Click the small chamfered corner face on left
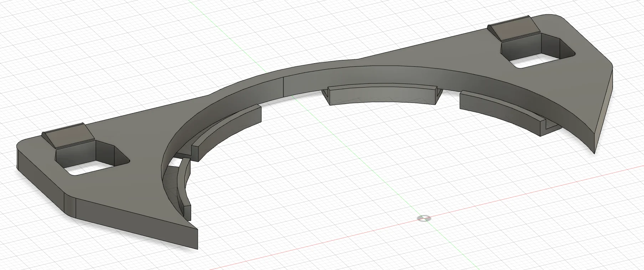The width and height of the screenshot is (644, 270). 70,206
